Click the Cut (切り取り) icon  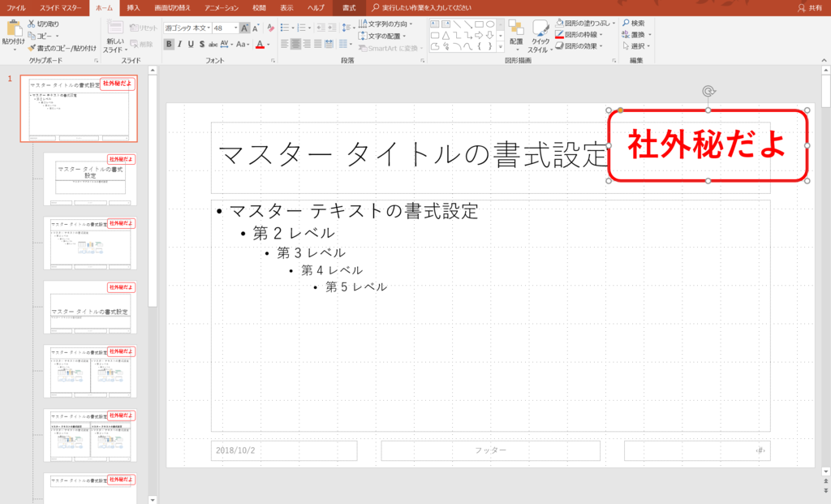coord(32,23)
